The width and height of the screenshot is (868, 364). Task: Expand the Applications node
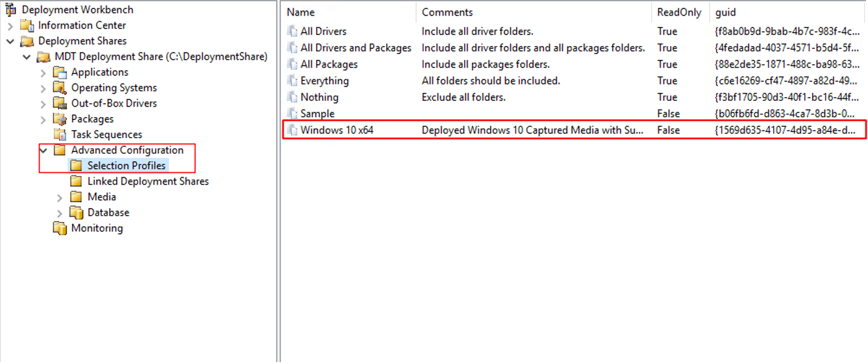point(43,72)
